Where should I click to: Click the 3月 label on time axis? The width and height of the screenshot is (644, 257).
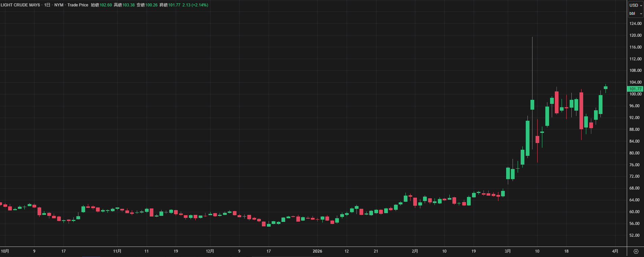coord(507,251)
